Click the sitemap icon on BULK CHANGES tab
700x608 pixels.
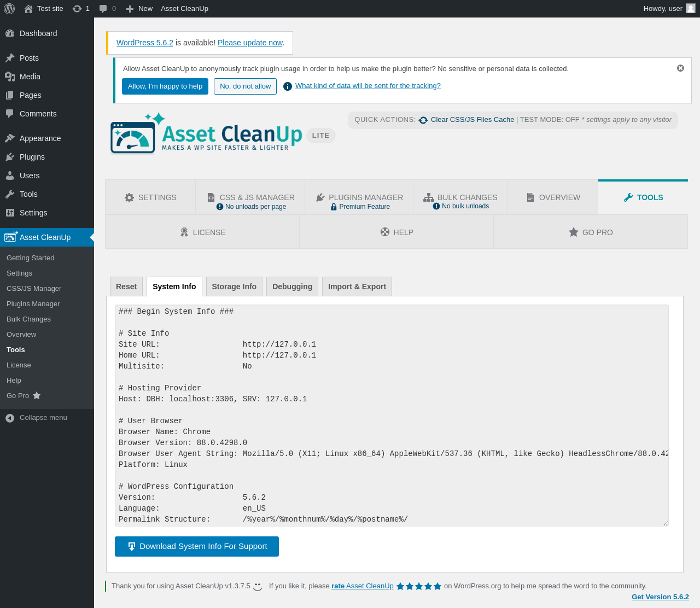(429, 197)
